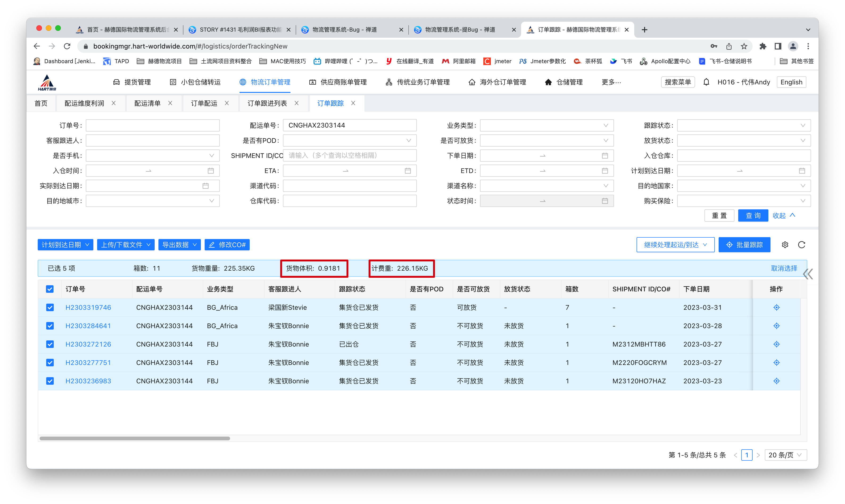Click the table refresh icon
This screenshot has width=845, height=504.
802,245
